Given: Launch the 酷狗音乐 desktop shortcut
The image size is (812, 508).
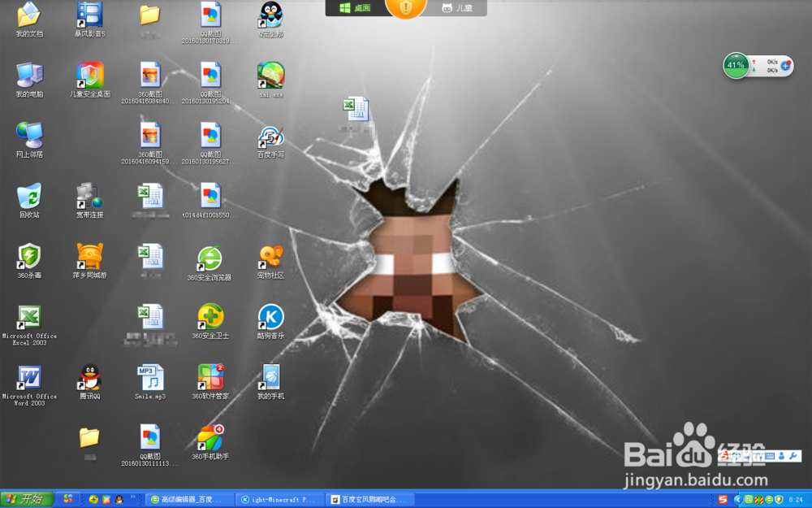Looking at the screenshot, I should [270, 321].
